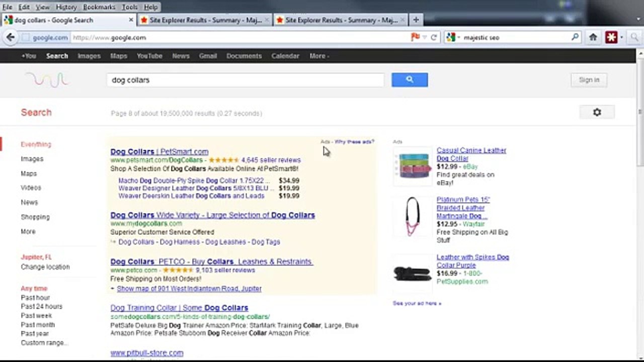Select Everything in the left sidebar
This screenshot has width=644, height=362.
pos(36,144)
